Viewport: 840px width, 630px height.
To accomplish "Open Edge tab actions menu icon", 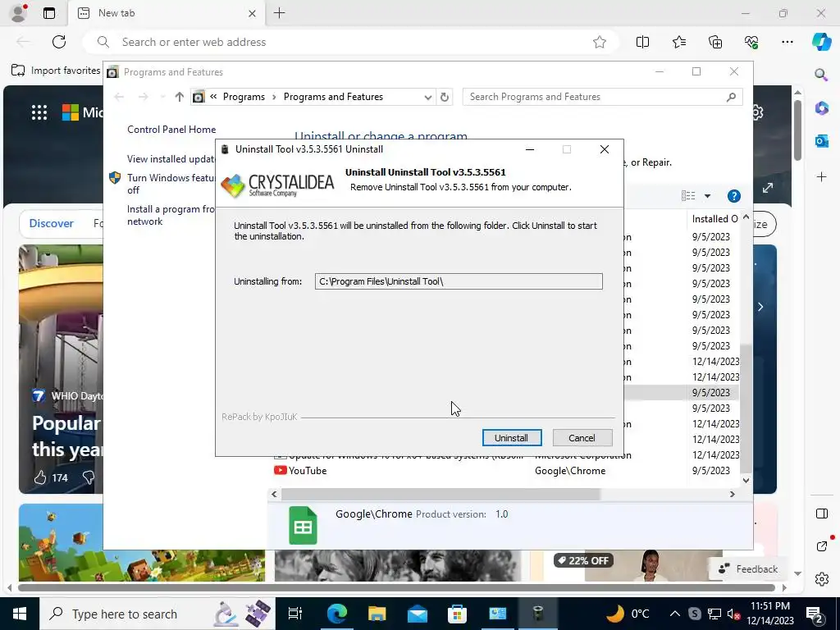I will pos(49,13).
